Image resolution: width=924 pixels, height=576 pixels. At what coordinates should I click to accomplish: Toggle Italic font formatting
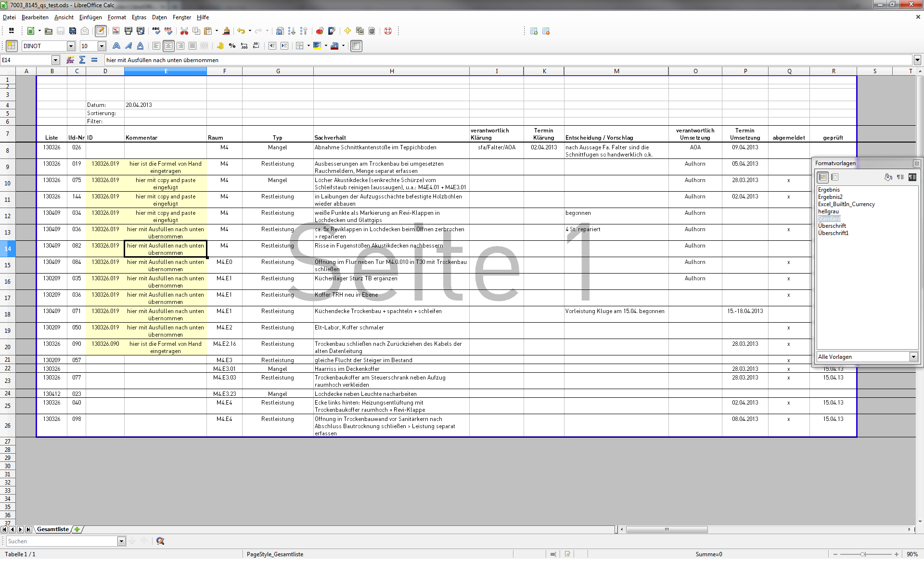128,46
